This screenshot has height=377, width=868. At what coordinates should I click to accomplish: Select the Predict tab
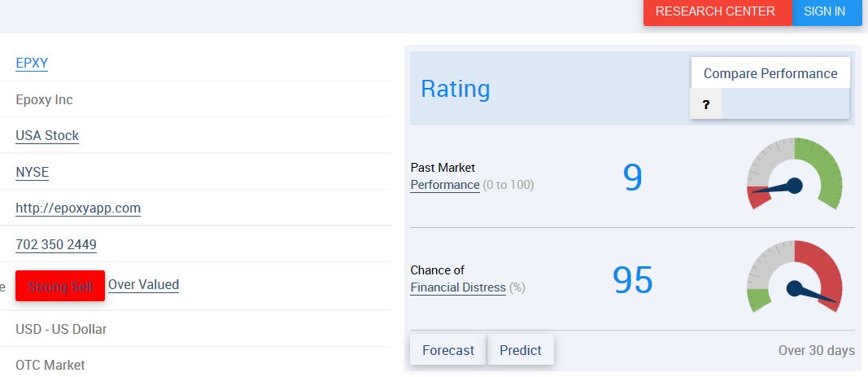521,350
